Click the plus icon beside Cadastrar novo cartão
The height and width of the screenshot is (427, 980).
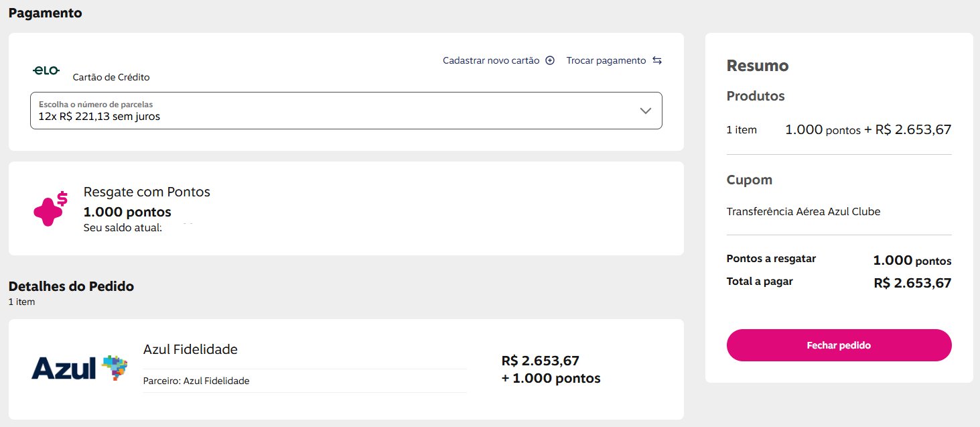(550, 60)
